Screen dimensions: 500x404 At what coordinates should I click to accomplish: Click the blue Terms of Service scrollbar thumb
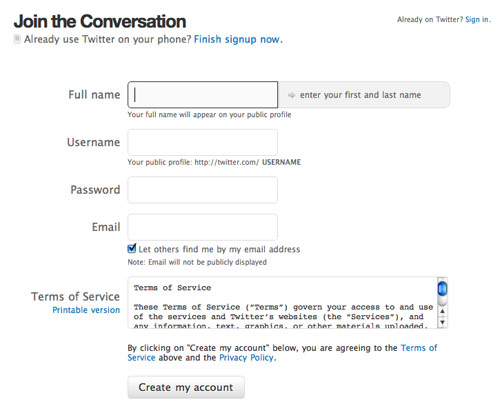(442, 289)
